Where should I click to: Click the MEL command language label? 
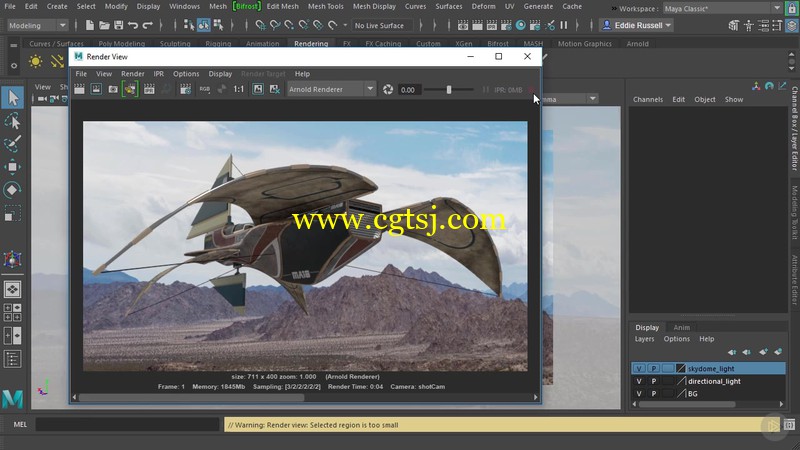20,424
